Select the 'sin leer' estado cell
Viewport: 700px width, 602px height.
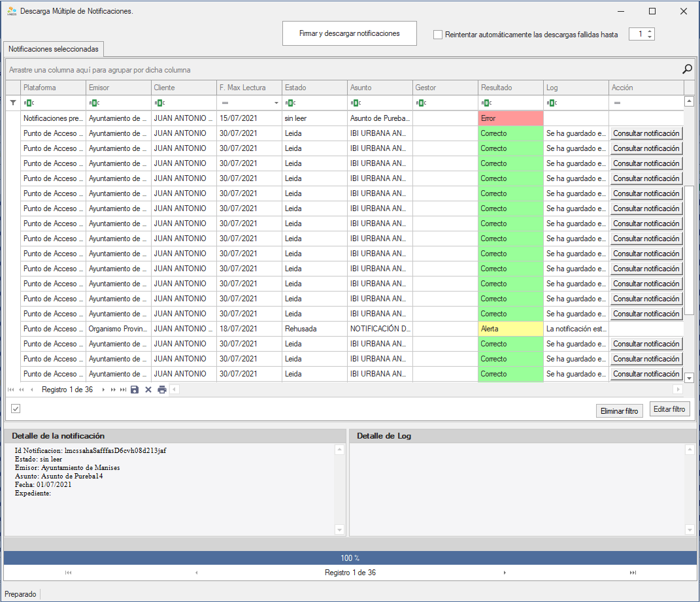tap(314, 118)
